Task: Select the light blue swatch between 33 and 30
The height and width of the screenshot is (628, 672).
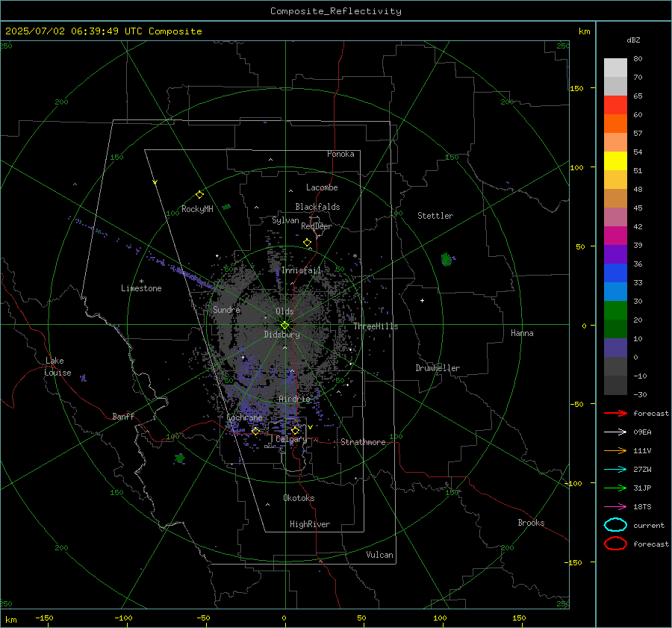Action: click(615, 291)
